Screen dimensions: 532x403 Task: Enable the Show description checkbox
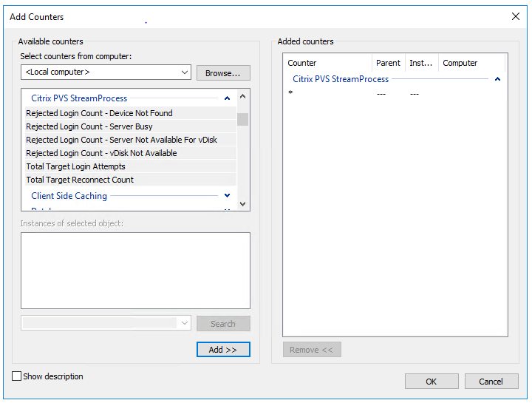[17, 376]
